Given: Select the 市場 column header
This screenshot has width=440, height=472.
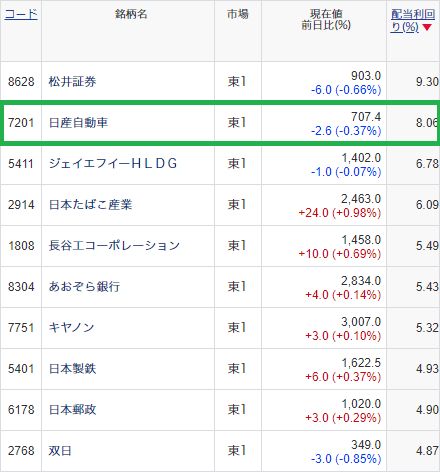Looking at the screenshot, I should tap(238, 14).
